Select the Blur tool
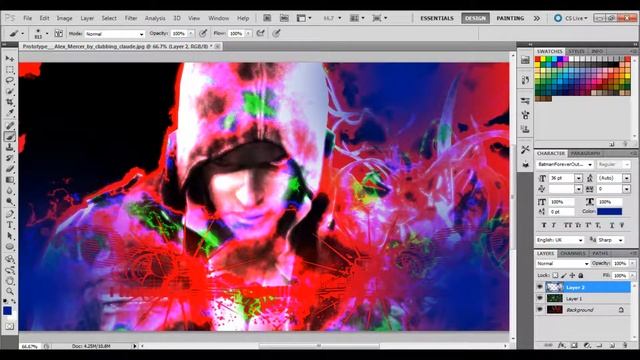640x360 pixels. coord(10,191)
